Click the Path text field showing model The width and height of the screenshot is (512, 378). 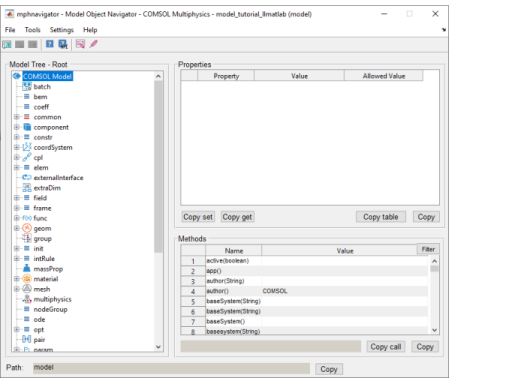point(171,368)
